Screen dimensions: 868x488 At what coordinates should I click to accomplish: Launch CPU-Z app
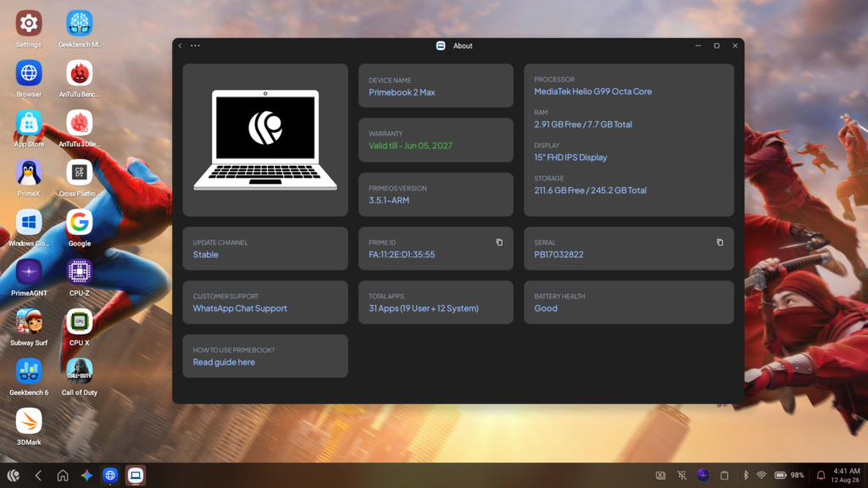point(79,272)
